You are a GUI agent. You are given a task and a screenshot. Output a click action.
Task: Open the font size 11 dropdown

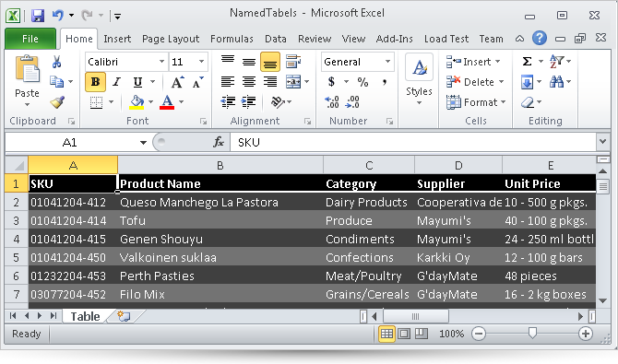201,62
